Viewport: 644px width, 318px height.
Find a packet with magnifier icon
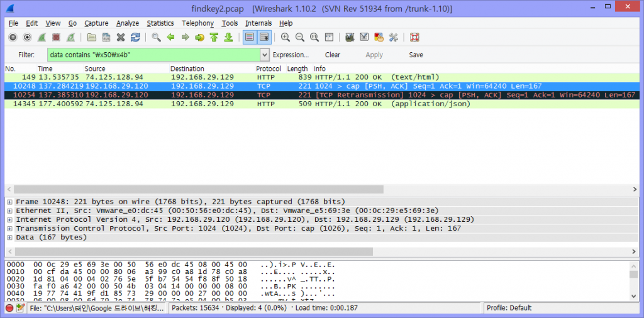pos(156,37)
